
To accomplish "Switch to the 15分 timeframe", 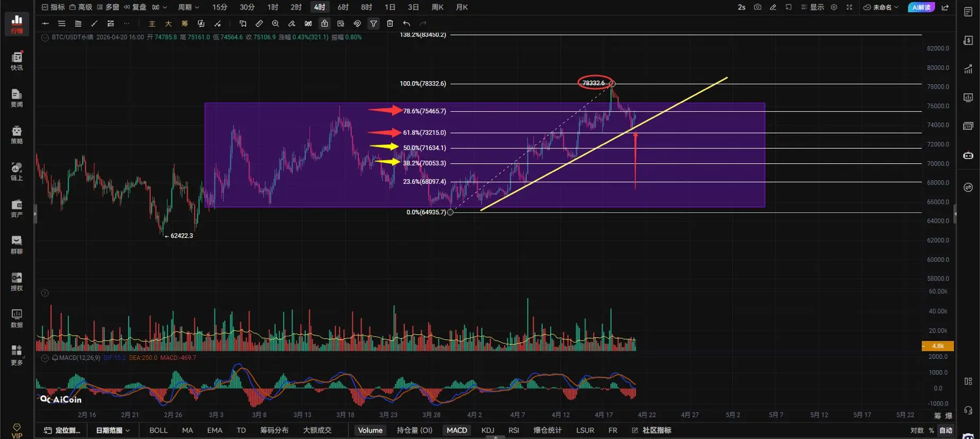I will coord(220,7).
